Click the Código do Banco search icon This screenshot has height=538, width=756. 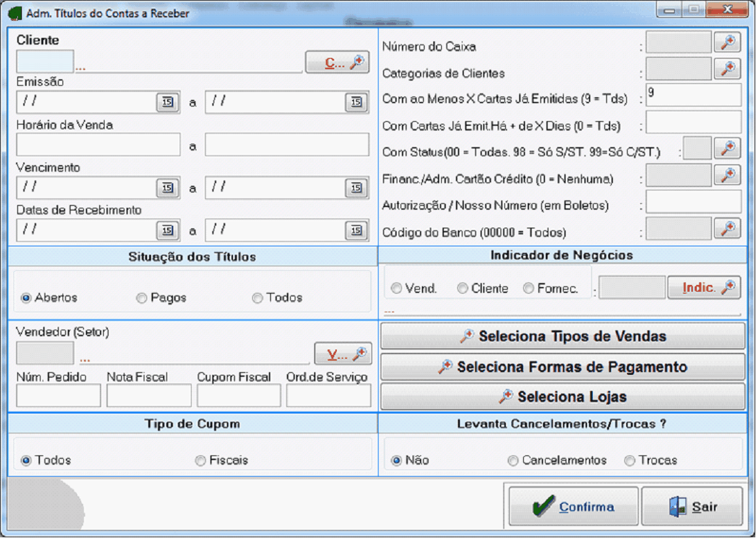point(727,228)
